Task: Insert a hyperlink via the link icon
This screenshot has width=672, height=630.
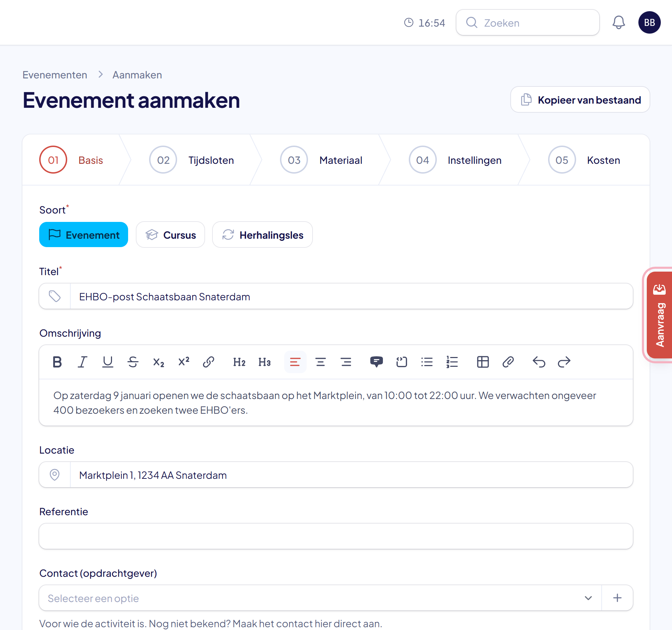Action: point(209,362)
